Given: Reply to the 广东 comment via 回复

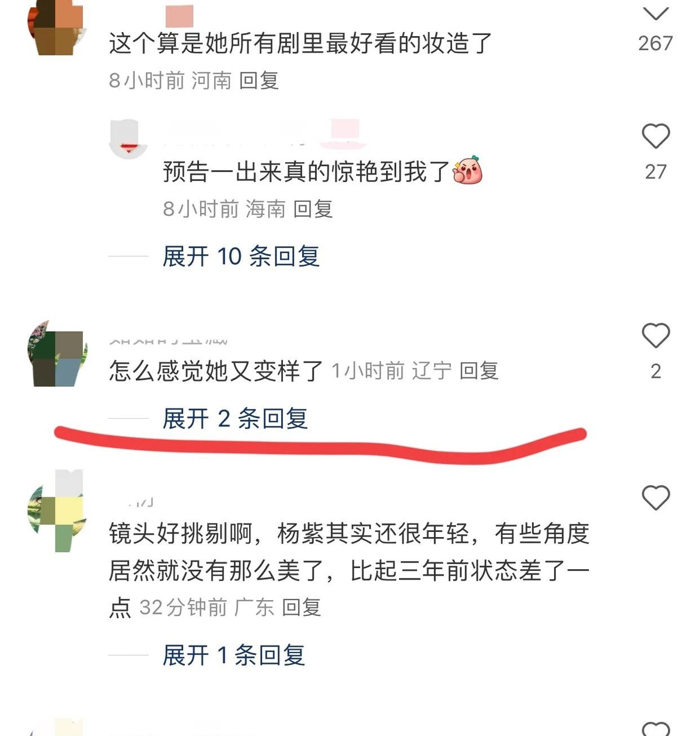Looking at the screenshot, I should tap(302, 607).
